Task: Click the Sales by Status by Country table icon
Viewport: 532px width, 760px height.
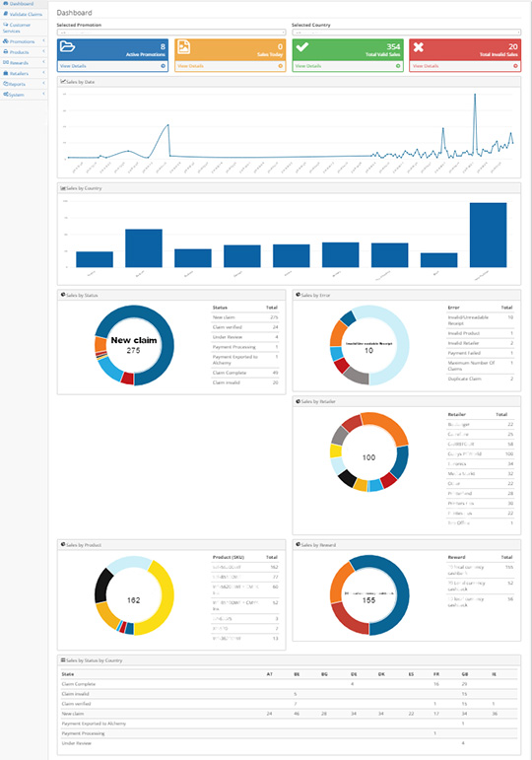Action: [63, 660]
